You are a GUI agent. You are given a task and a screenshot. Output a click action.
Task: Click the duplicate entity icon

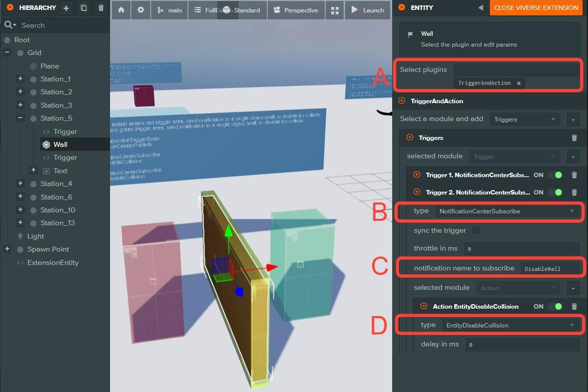click(x=83, y=8)
